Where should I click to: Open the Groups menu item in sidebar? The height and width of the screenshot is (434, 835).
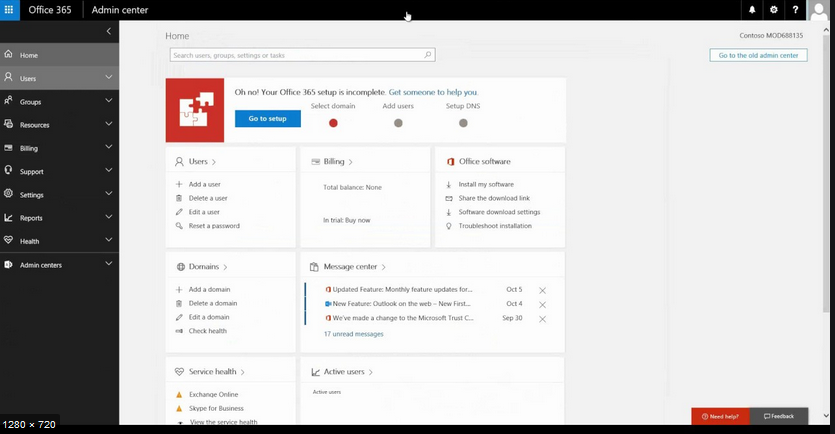point(59,101)
